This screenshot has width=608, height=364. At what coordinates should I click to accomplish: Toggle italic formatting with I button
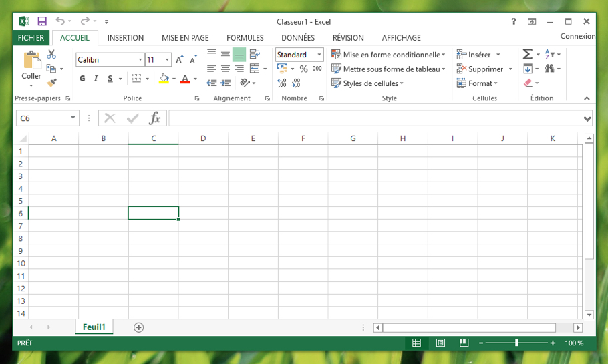pos(96,79)
